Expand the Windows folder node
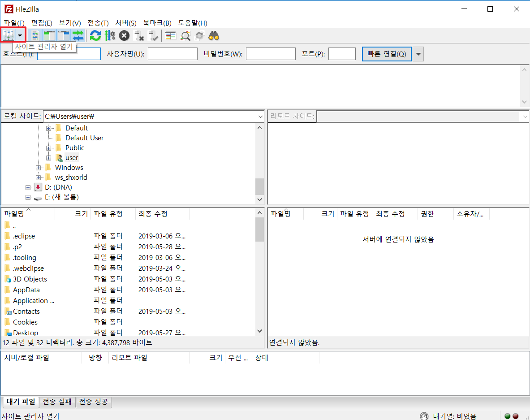 coord(38,168)
